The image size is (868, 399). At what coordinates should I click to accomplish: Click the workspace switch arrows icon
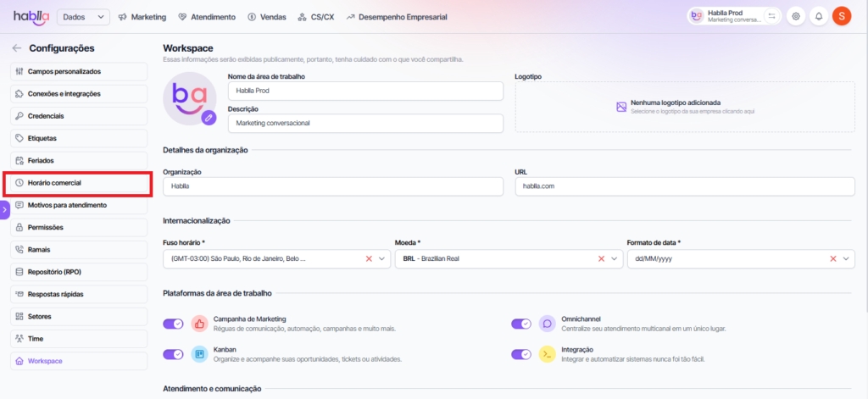[771, 16]
